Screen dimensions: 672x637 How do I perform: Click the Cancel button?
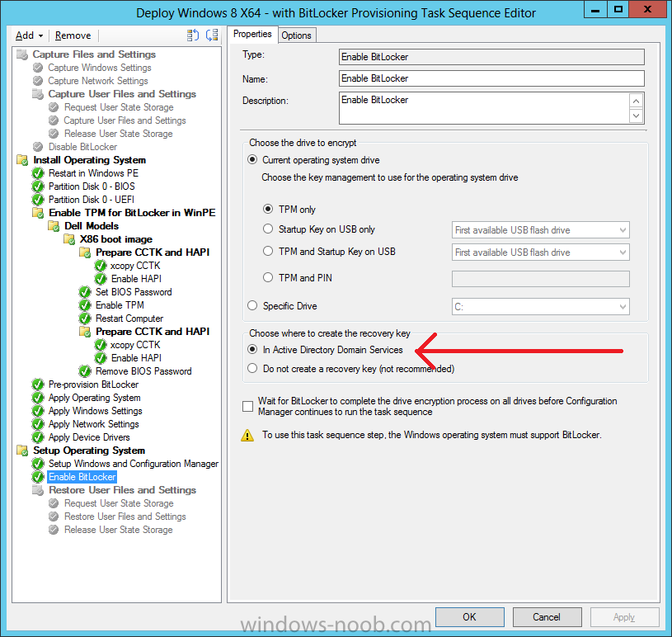coord(547,617)
